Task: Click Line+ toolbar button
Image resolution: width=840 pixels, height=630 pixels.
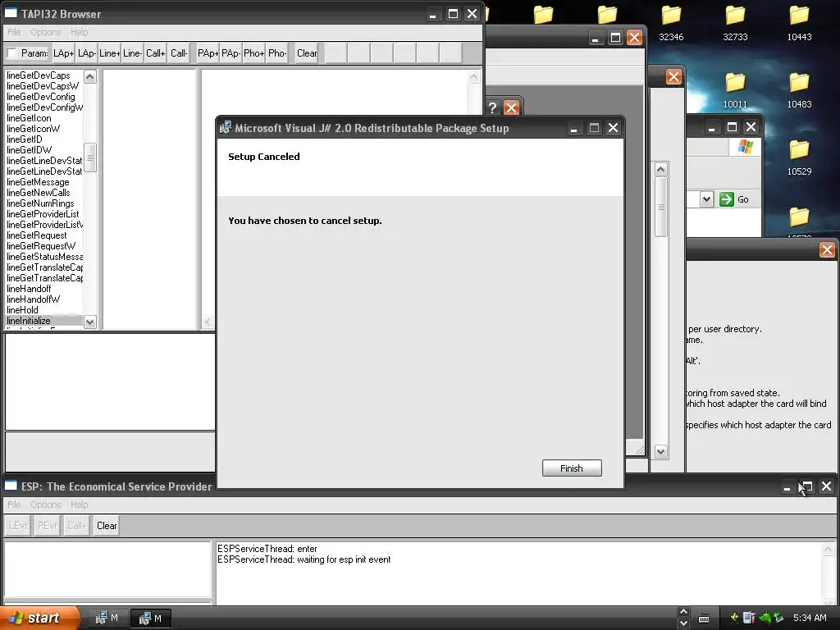Action: coord(109,53)
